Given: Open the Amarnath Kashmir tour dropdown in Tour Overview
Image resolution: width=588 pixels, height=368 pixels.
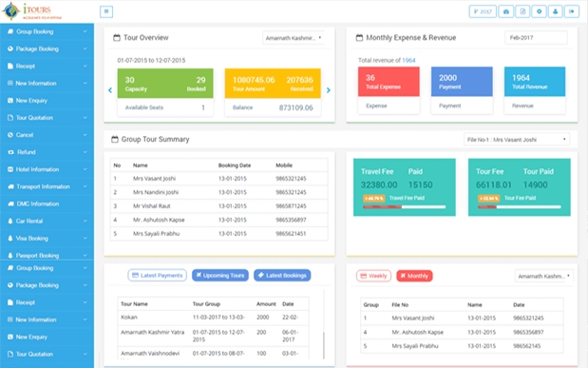Looking at the screenshot, I should 294,38.
